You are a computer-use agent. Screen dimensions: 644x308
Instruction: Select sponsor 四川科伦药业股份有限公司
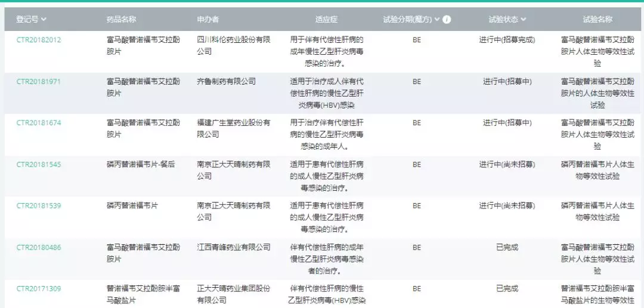pyautogui.click(x=233, y=45)
